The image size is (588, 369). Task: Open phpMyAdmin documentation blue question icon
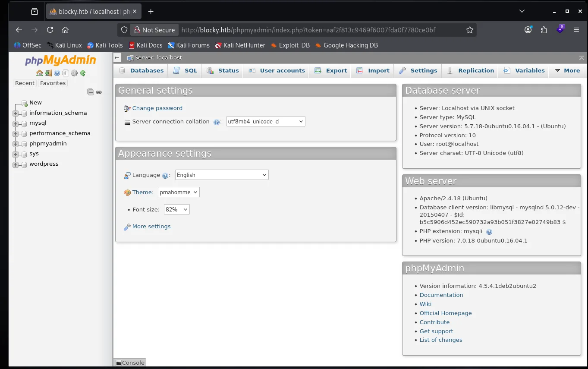click(57, 73)
